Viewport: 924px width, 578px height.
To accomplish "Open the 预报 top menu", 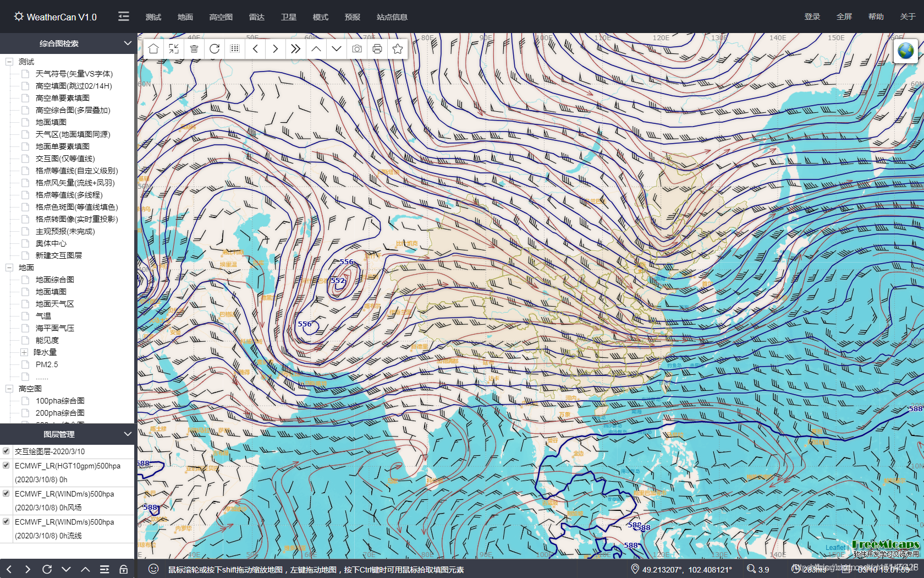I will pos(353,17).
